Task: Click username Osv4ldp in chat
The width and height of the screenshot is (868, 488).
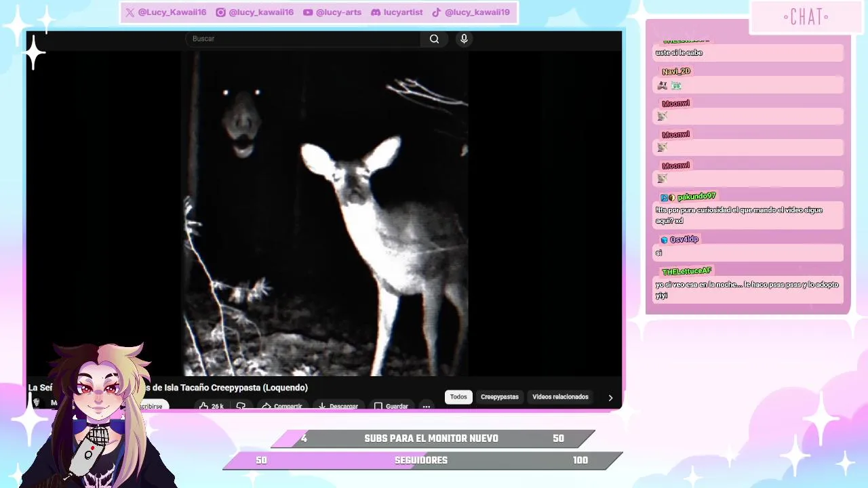Action: [684, 239]
